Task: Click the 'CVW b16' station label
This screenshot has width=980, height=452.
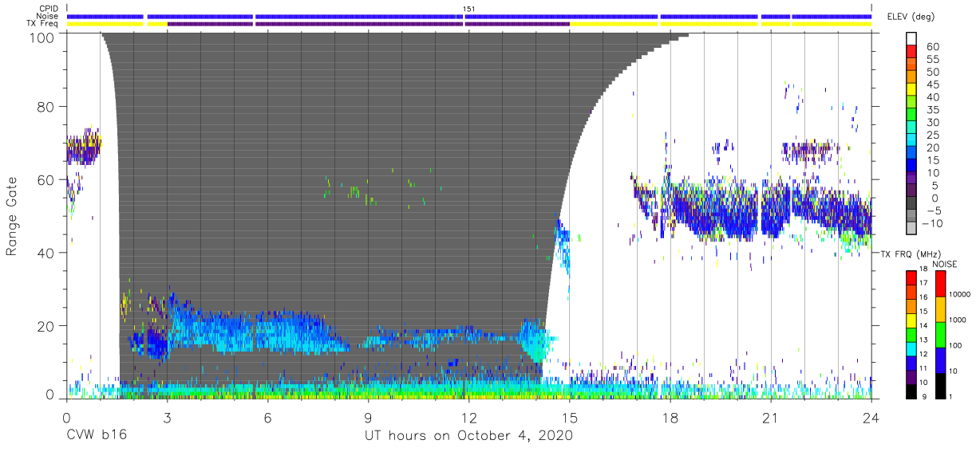Action: (x=97, y=436)
